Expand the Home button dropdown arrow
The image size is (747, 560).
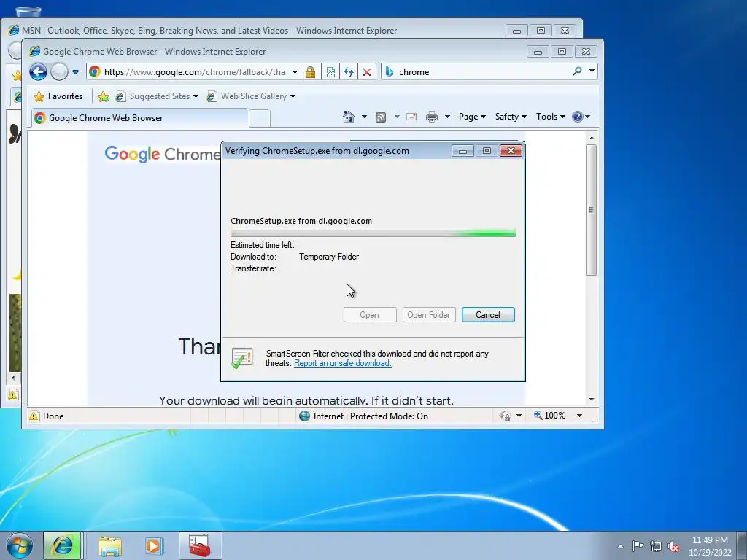click(x=365, y=117)
